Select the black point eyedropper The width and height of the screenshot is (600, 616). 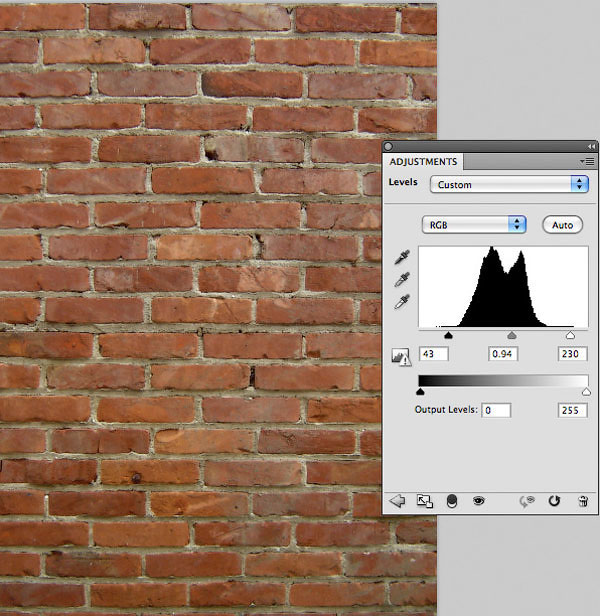click(402, 257)
